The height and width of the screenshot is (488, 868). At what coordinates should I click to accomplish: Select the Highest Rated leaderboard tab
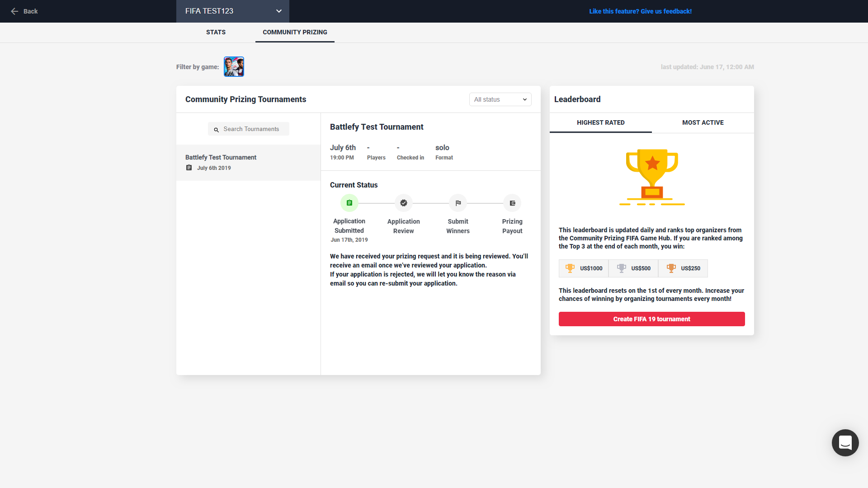pos(600,122)
